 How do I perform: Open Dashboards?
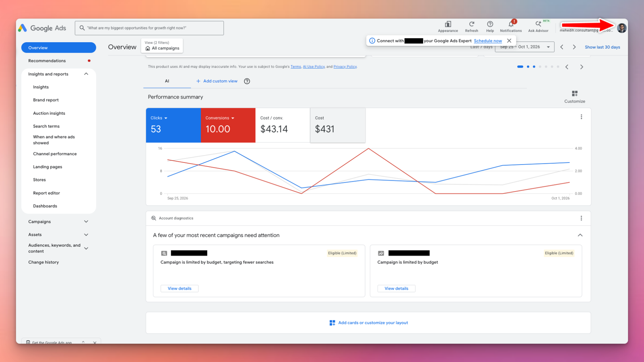[45, 206]
